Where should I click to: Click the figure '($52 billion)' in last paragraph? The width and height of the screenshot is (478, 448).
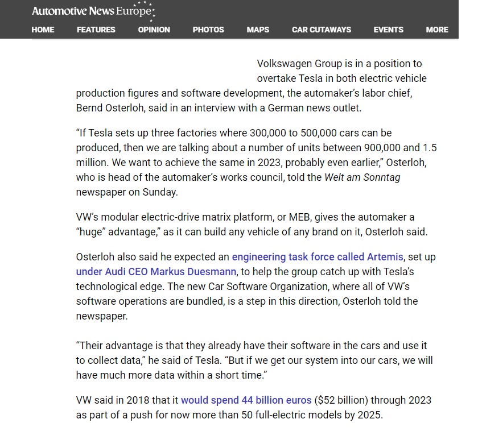pos(341,400)
